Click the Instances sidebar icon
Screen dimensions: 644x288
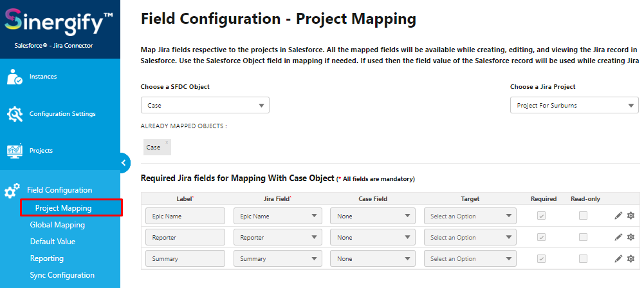[x=15, y=77]
